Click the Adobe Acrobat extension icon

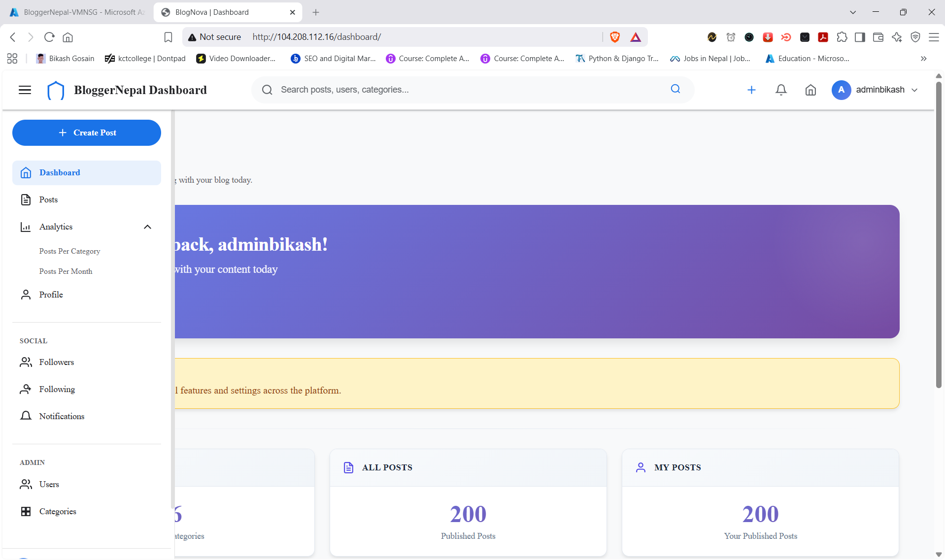[823, 37]
